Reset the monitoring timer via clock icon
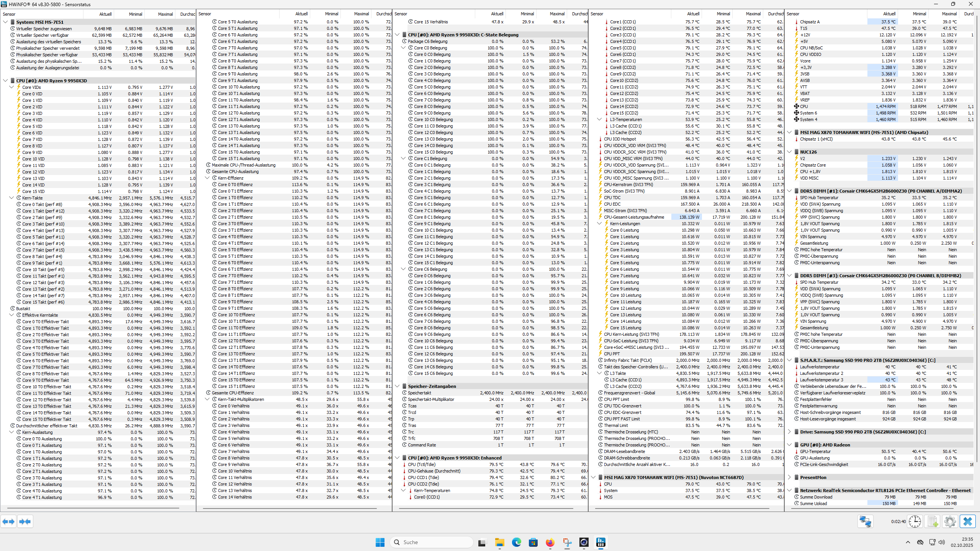The height and width of the screenshot is (551, 980). pyautogui.click(x=915, y=521)
